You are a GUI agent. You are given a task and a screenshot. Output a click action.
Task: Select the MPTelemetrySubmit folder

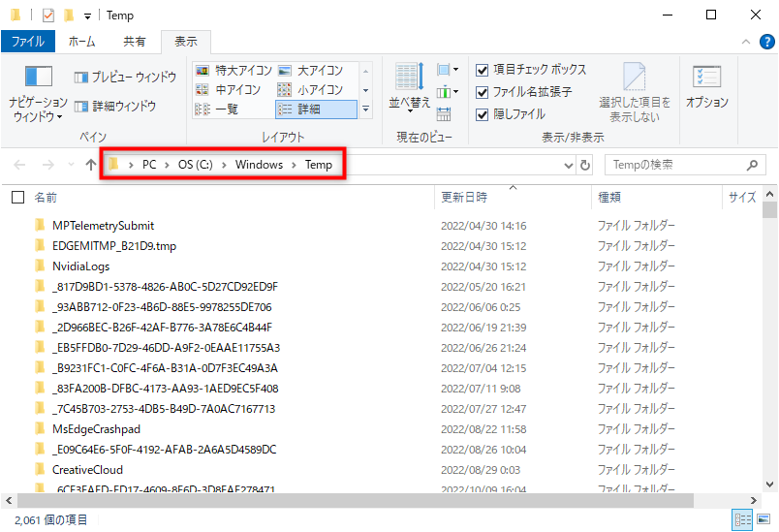point(103,226)
